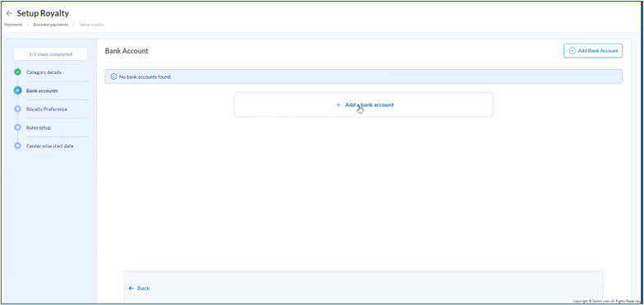Click the Setup royalty breadcrumb text
Viewport: 644px width, 305px height.
91,25
